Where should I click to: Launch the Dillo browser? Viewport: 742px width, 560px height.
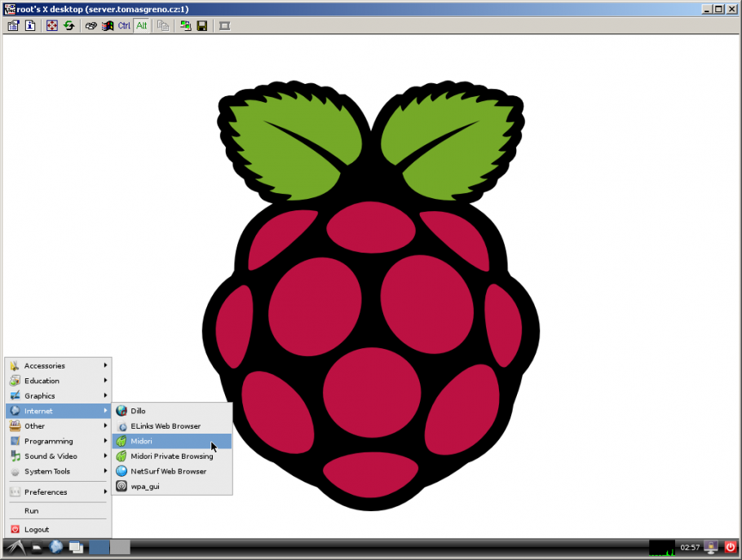coord(172,411)
